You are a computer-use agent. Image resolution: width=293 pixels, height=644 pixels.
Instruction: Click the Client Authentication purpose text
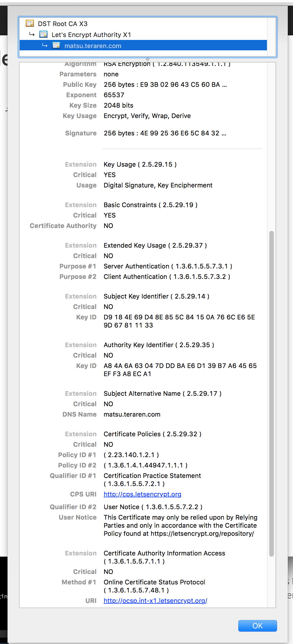pyautogui.click(x=167, y=277)
